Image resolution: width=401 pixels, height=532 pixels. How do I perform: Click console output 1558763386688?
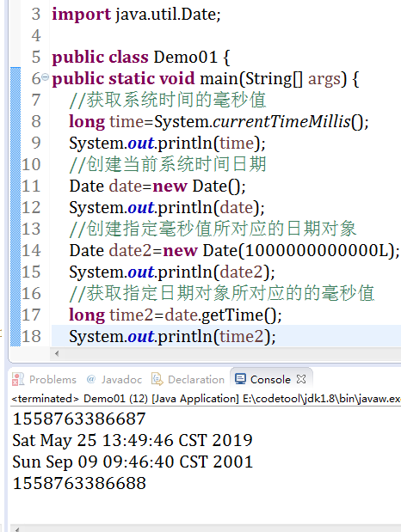(79, 484)
